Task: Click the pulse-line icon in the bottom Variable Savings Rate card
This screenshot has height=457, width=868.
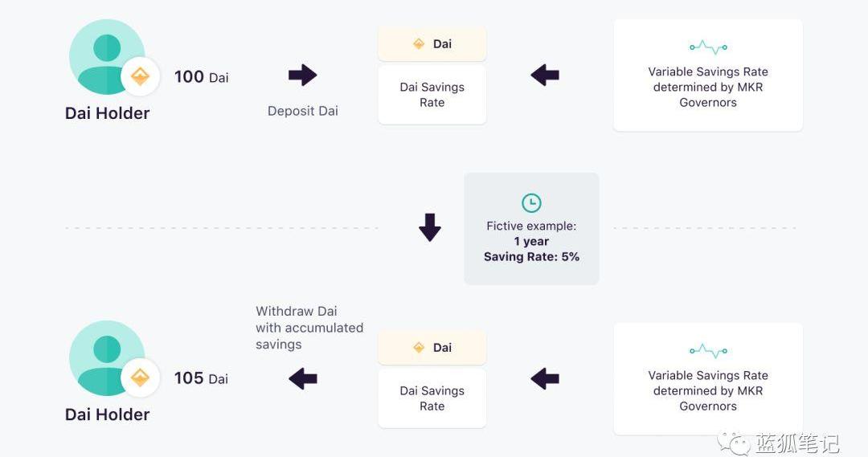Action: [708, 351]
